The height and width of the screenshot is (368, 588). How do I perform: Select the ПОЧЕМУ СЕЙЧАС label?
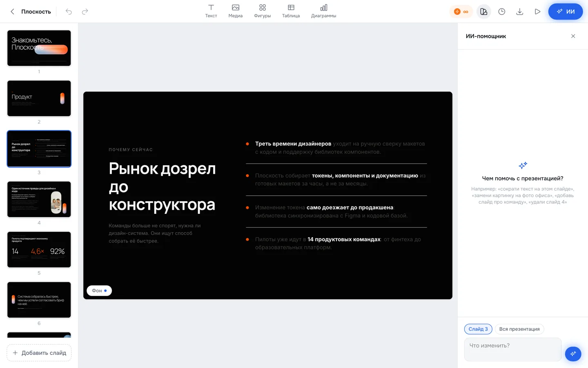click(x=131, y=150)
